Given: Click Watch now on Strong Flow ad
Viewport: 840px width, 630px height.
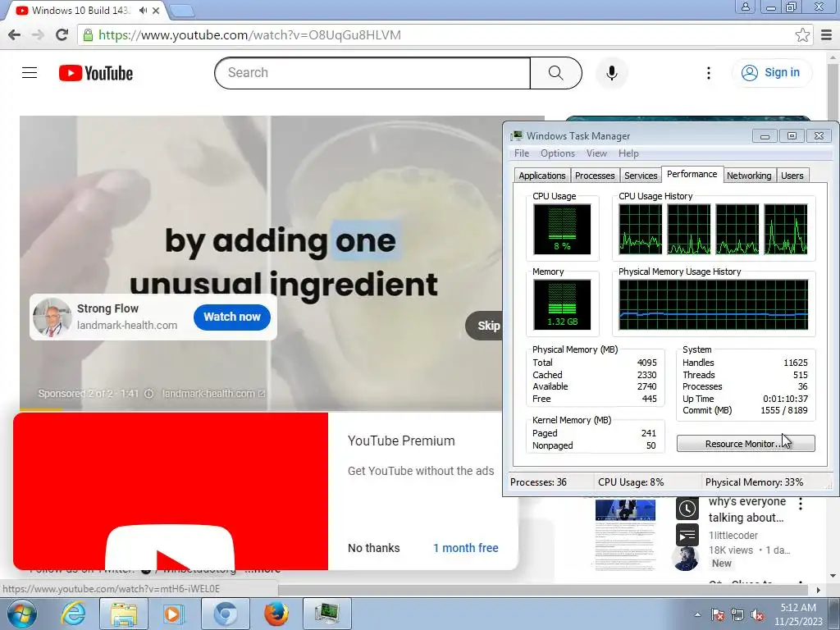Looking at the screenshot, I should (232, 317).
